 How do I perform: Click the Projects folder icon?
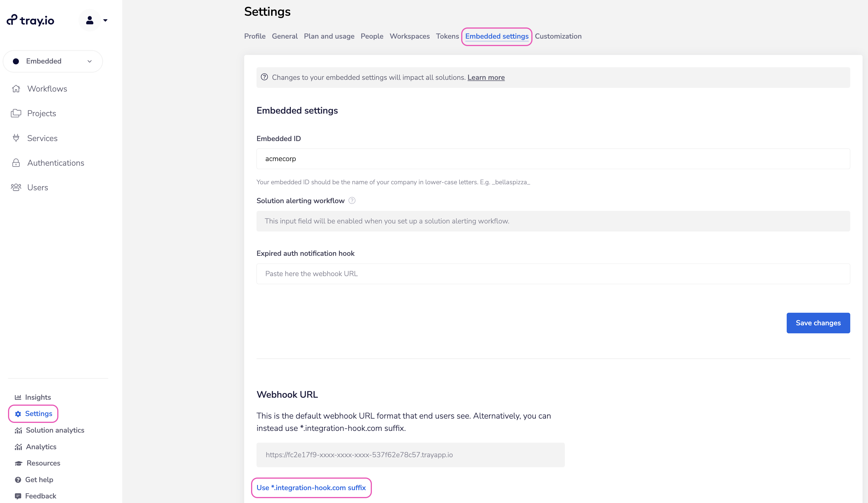pos(16,113)
